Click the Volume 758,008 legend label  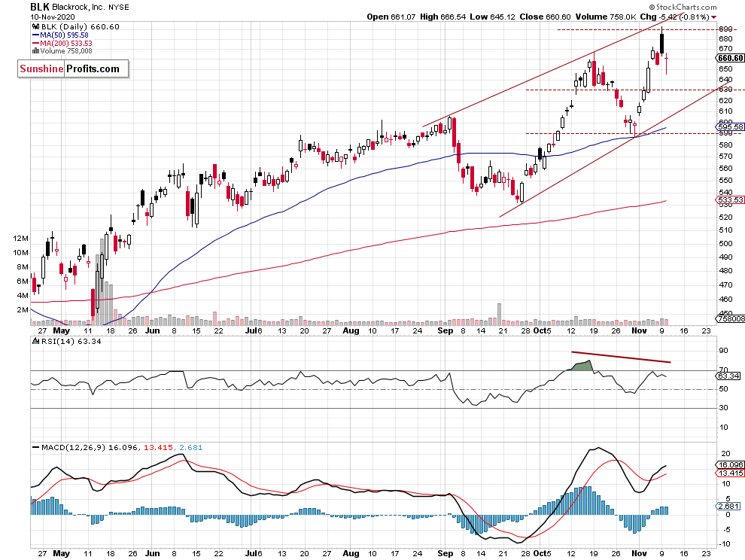coord(66,51)
